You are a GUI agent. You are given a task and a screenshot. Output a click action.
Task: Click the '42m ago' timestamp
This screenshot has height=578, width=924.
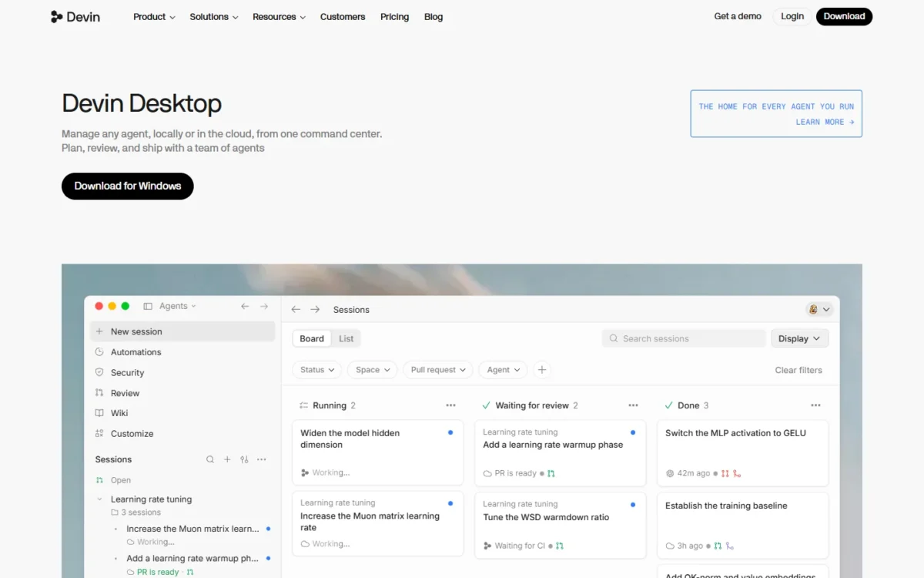tap(694, 473)
